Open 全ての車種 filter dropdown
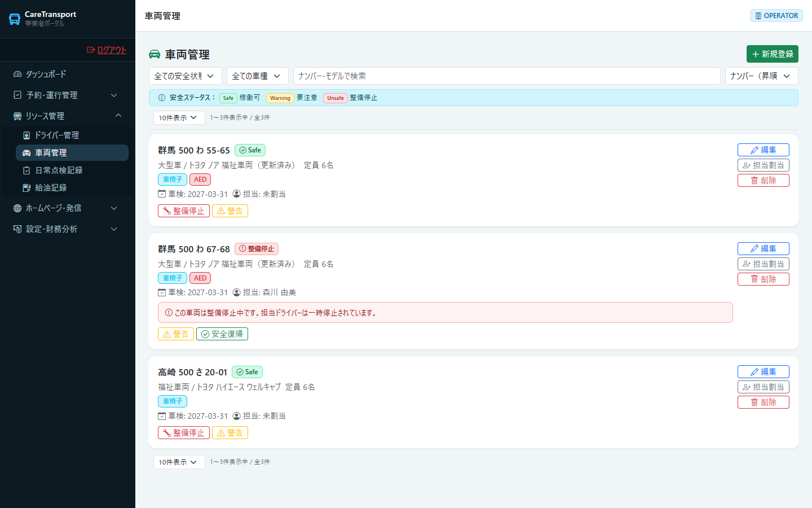The width and height of the screenshot is (812, 508). pyautogui.click(x=258, y=76)
